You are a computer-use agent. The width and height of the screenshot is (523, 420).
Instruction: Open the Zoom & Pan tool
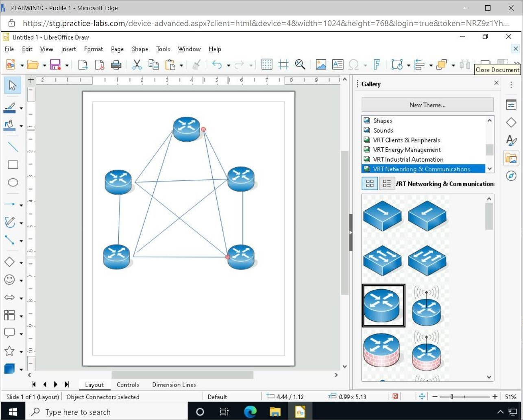(300, 64)
